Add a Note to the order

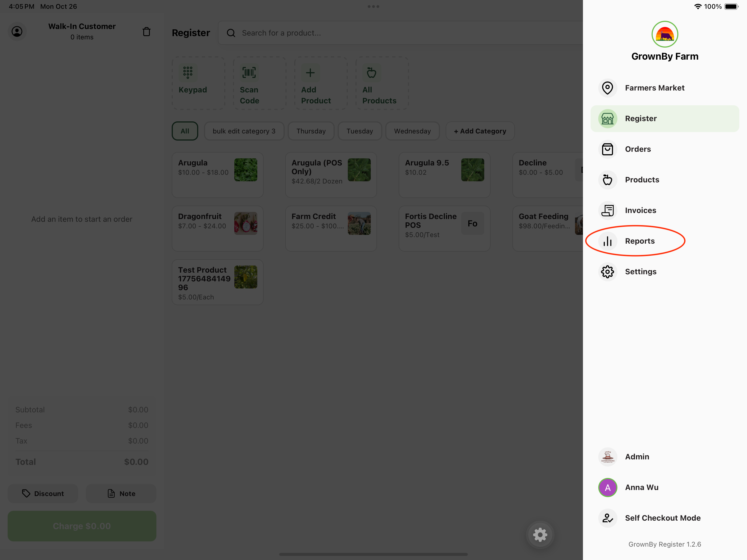(121, 494)
